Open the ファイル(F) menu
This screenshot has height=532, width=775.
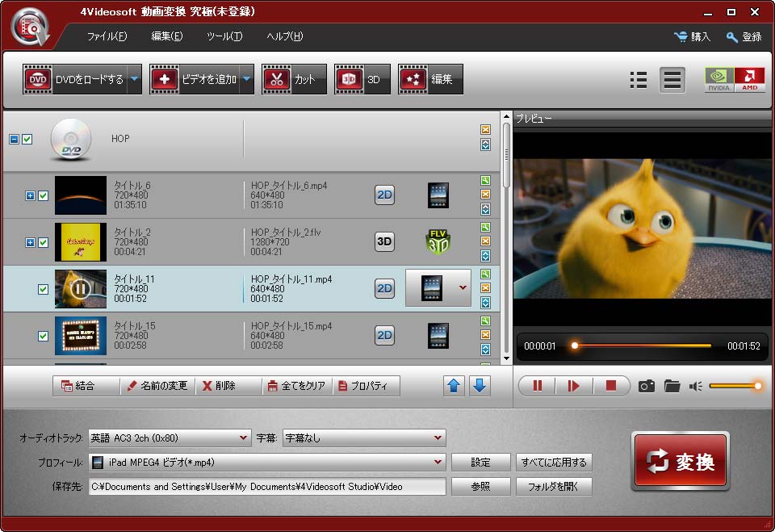click(107, 36)
